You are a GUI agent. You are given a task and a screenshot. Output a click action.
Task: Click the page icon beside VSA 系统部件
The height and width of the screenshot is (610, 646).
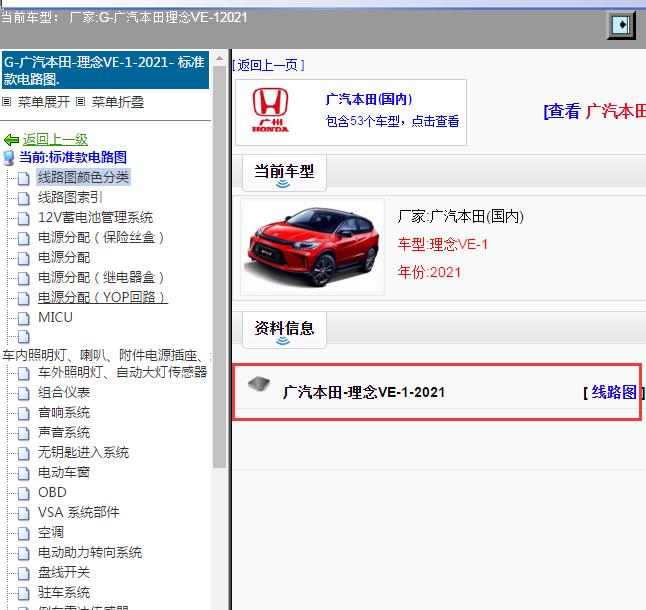(x=24, y=513)
